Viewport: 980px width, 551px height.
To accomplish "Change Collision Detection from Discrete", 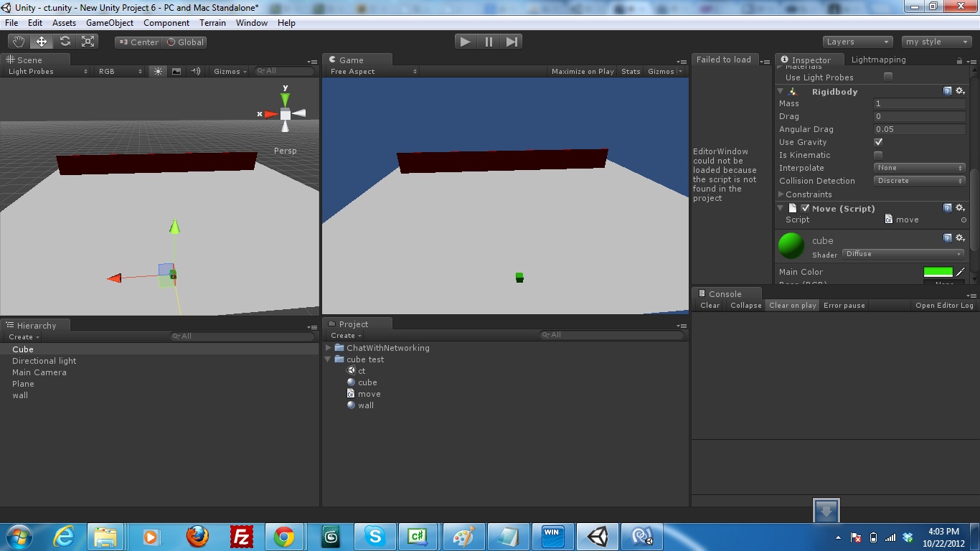I will 918,181.
